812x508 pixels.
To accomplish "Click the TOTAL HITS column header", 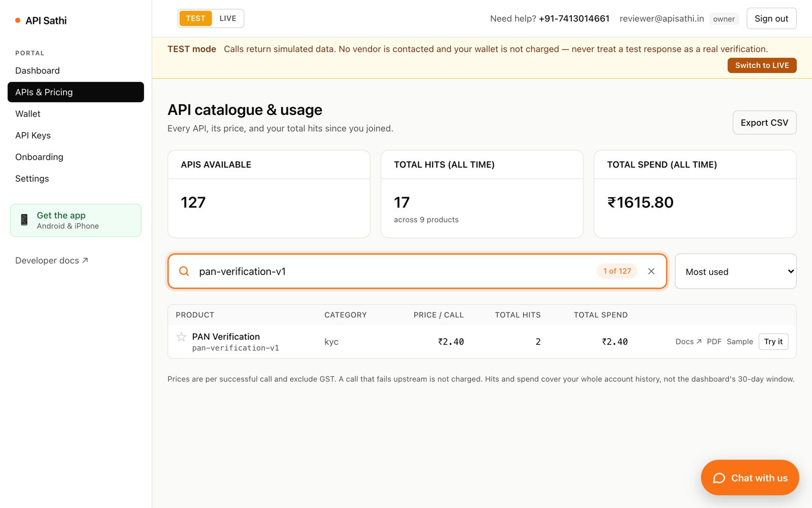I will point(518,315).
